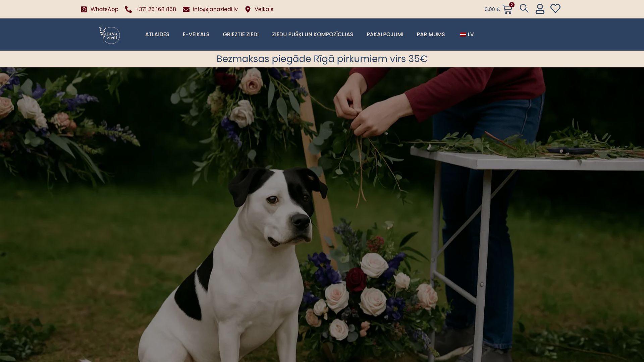Open the user account icon

pos(540,9)
